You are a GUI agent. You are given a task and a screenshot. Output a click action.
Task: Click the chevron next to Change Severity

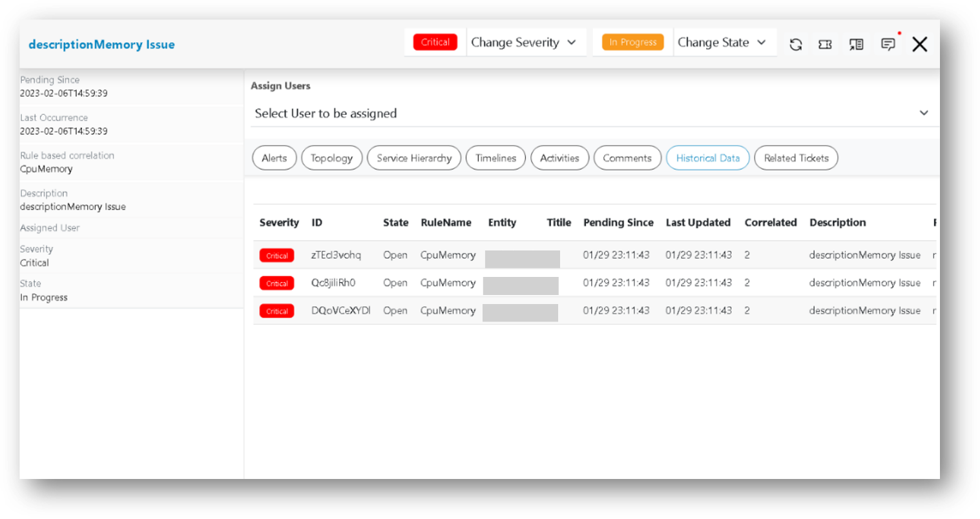pos(572,43)
